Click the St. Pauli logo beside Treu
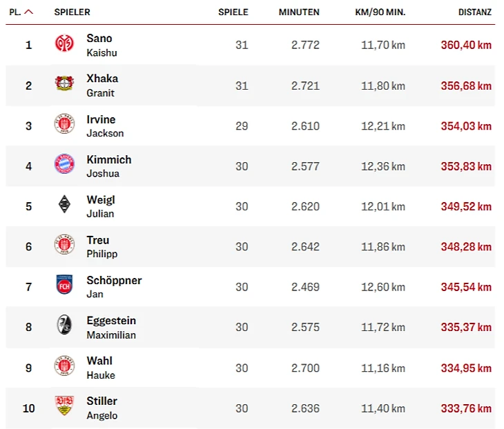Image resolution: width=504 pixels, height=429 pixels. (x=64, y=246)
